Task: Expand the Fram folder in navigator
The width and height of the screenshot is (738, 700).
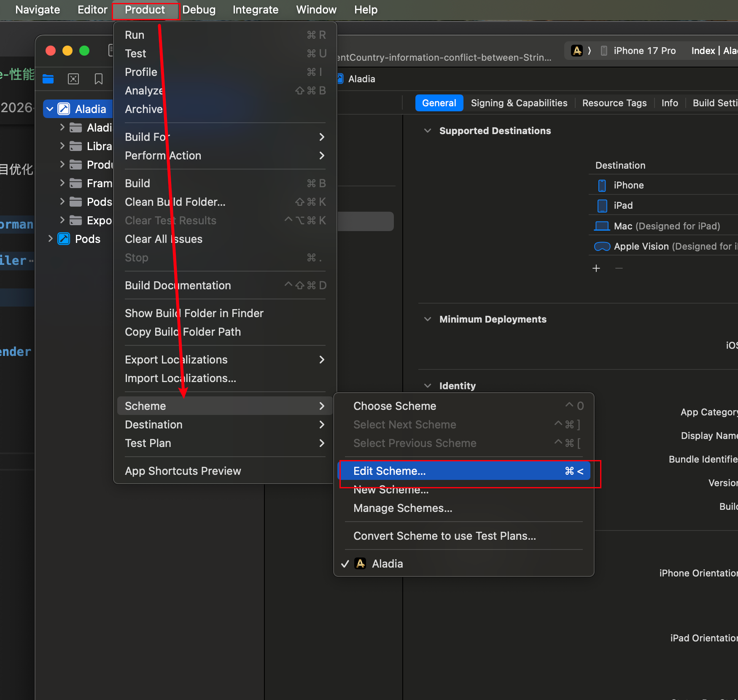Action: tap(62, 183)
